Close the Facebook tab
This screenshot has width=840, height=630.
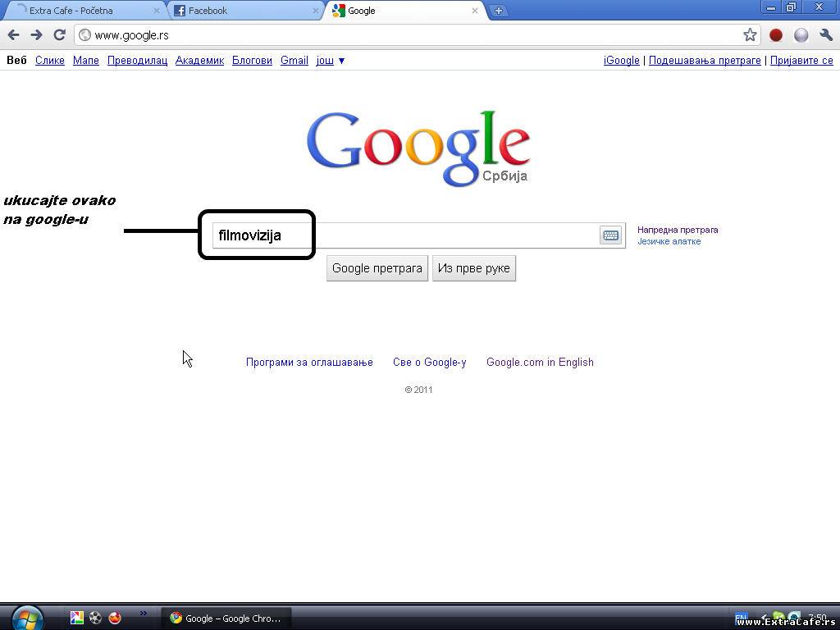[x=315, y=11]
